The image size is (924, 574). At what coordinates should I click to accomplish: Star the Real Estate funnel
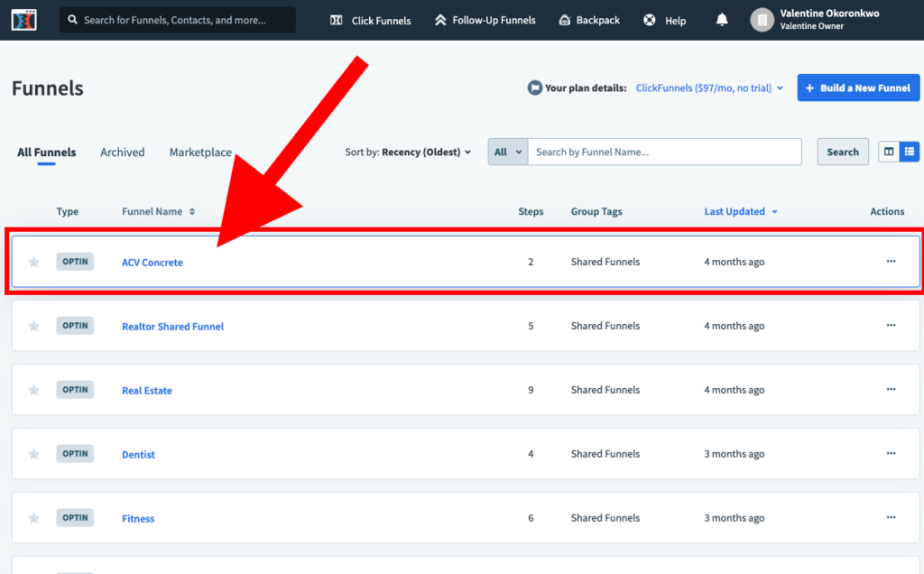33,390
